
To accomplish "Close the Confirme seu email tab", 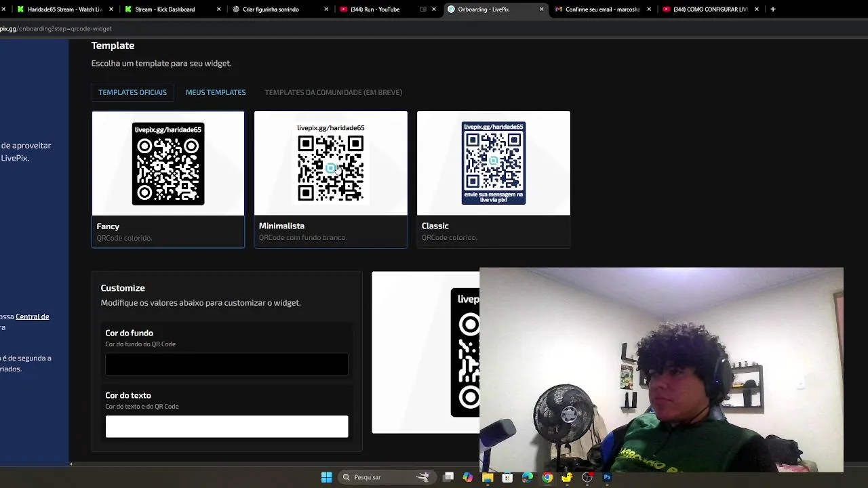I will (x=649, y=9).
